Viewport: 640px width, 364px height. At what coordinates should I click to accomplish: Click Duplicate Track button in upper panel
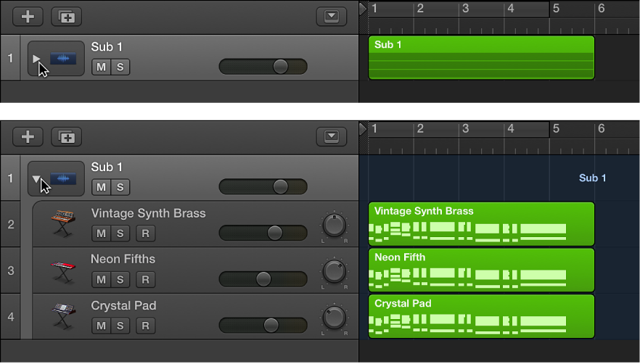pyautogui.click(x=66, y=17)
